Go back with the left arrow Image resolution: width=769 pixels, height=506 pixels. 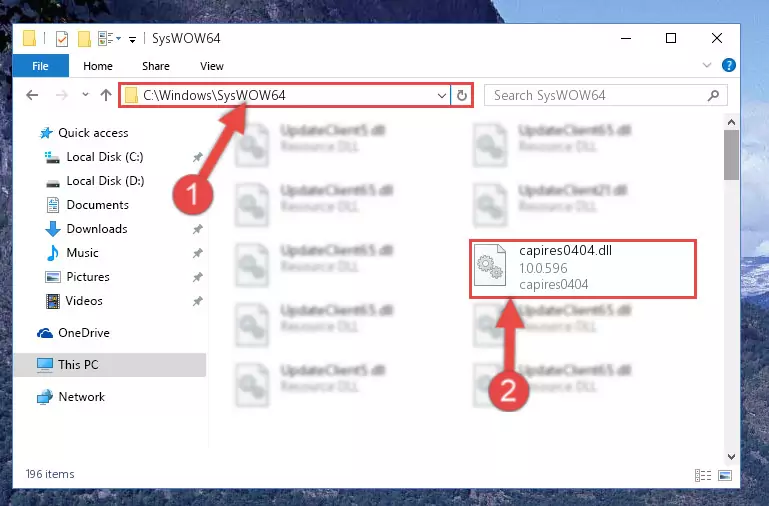tap(32, 95)
